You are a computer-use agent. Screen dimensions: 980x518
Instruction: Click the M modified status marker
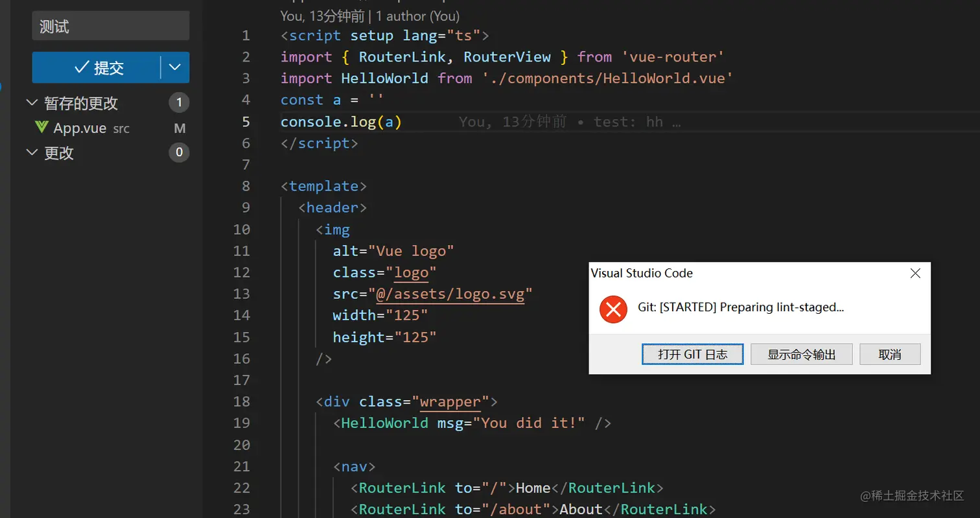pos(180,128)
